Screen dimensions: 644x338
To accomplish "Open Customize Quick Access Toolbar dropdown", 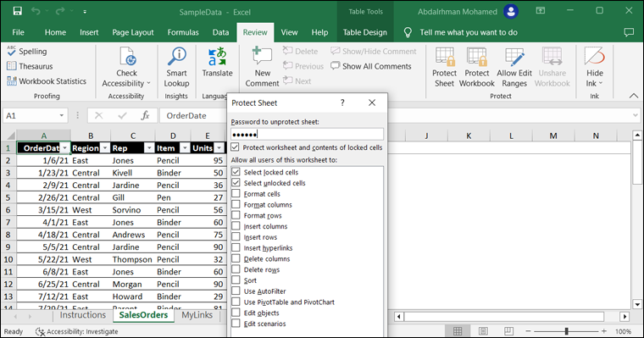I will 85,12.
